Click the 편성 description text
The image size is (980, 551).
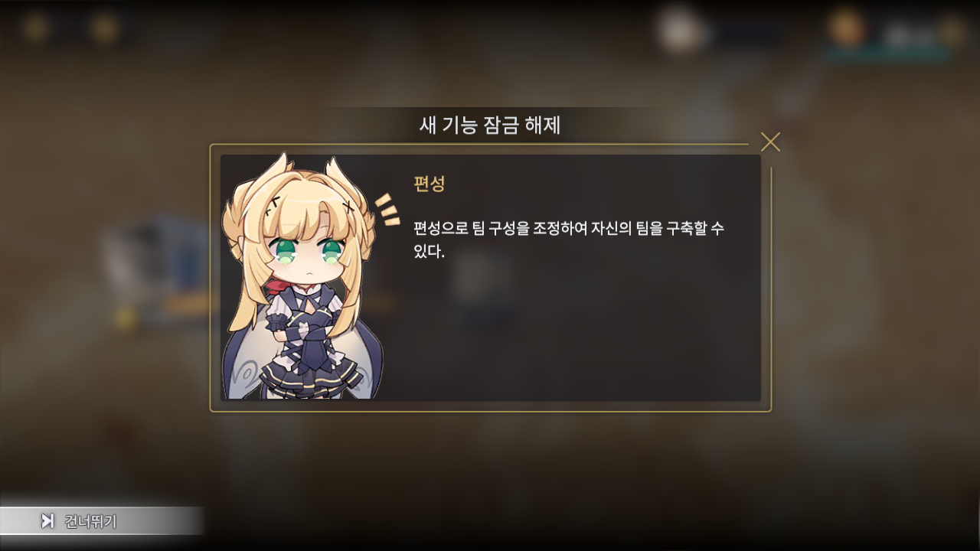(x=568, y=240)
